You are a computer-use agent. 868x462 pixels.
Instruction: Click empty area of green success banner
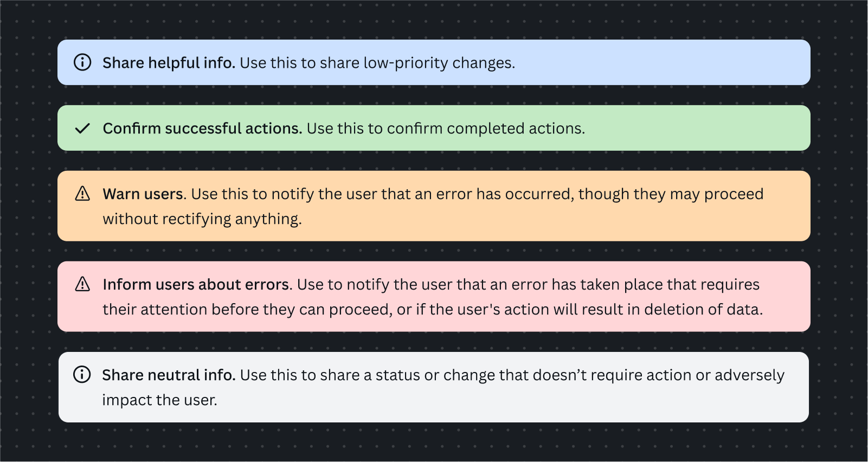[699, 128]
